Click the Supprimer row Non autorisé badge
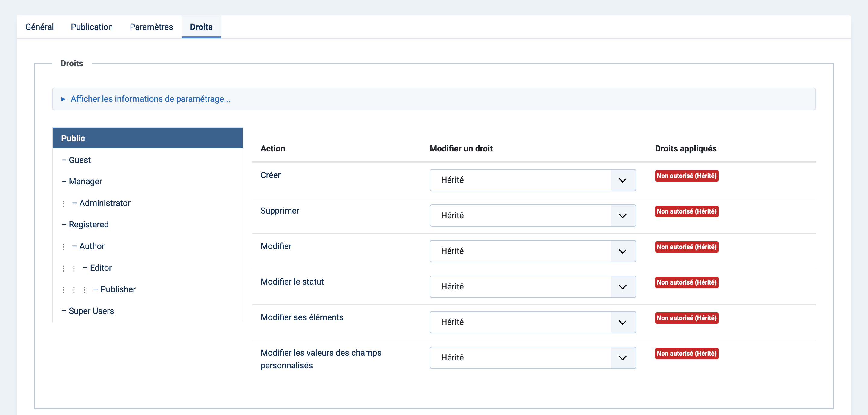This screenshot has width=868, height=415. coord(686,211)
